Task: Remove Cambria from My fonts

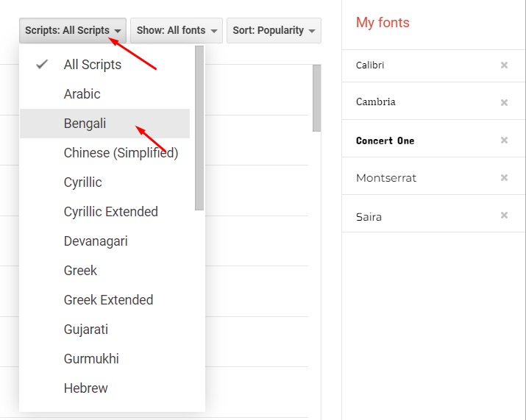Action: (504, 102)
